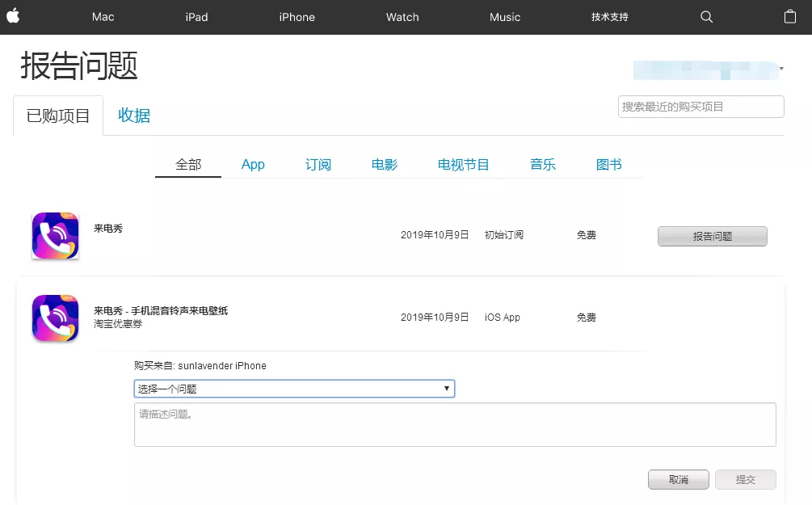
Task: Click the 初始订阅 type label
Action: 504,234
